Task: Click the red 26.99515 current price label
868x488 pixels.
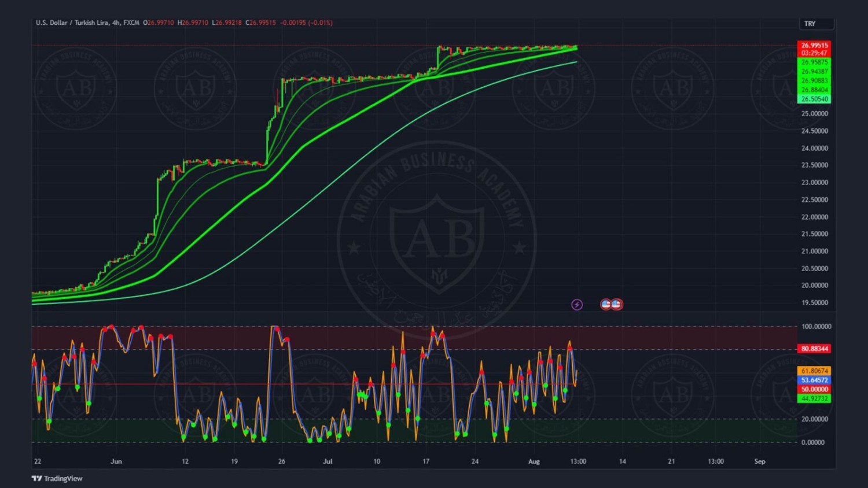Action: (x=814, y=45)
